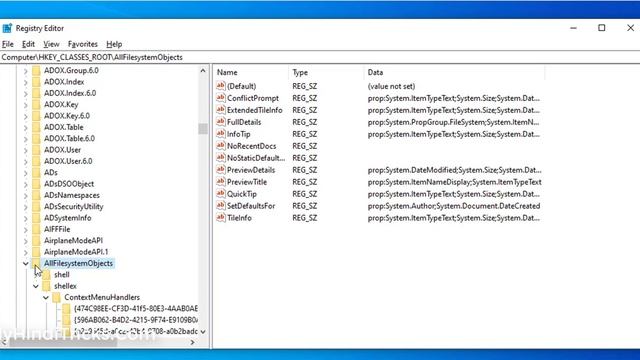This screenshot has width=640, height=360.
Task: Open the Help menu
Action: pos(114,44)
